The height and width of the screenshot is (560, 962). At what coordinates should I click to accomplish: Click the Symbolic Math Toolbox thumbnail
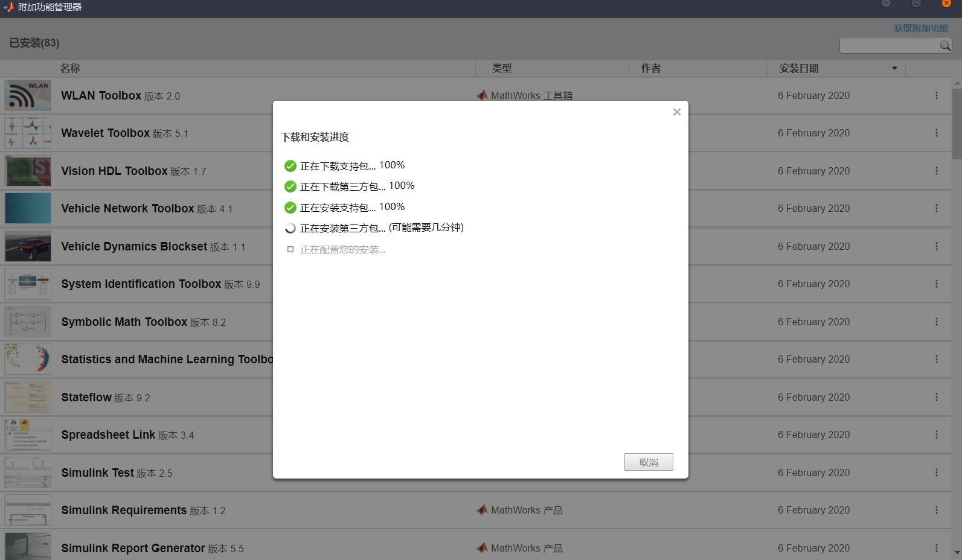tap(28, 322)
